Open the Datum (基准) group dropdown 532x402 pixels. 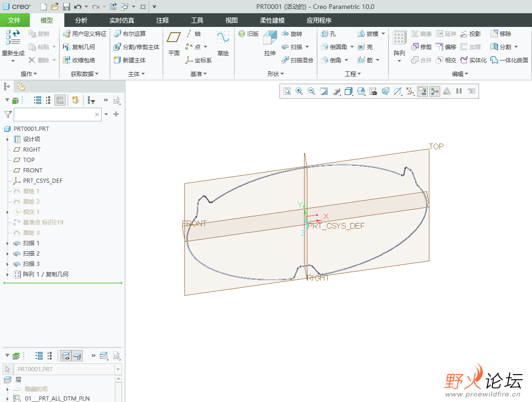(x=199, y=74)
